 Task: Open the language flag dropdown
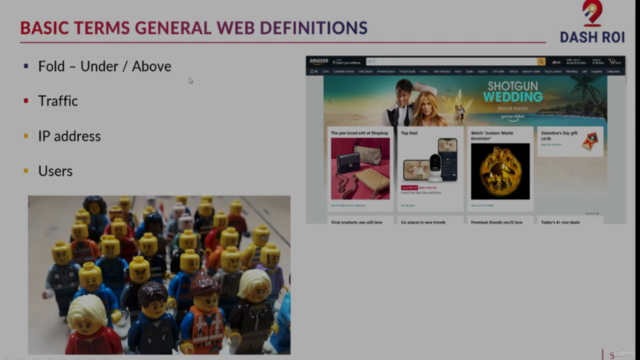pyautogui.click(x=556, y=62)
